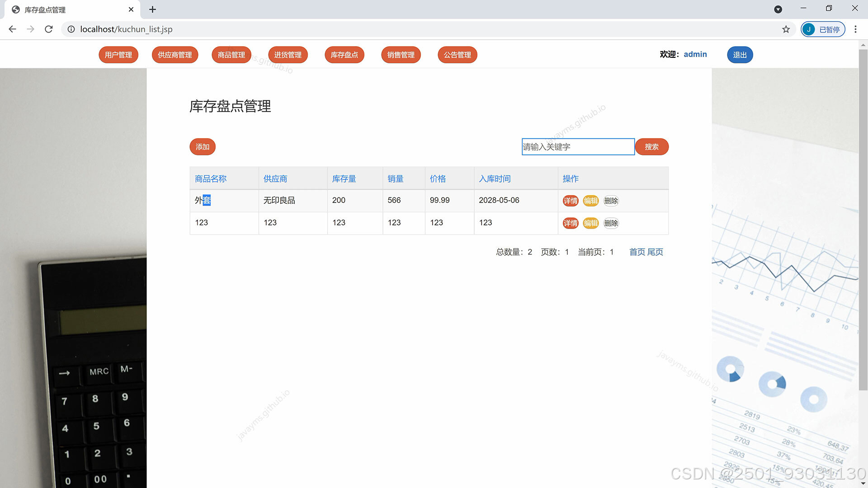Click the 库存盘点管理 page heading
Screen dimensions: 868x488
coord(230,107)
